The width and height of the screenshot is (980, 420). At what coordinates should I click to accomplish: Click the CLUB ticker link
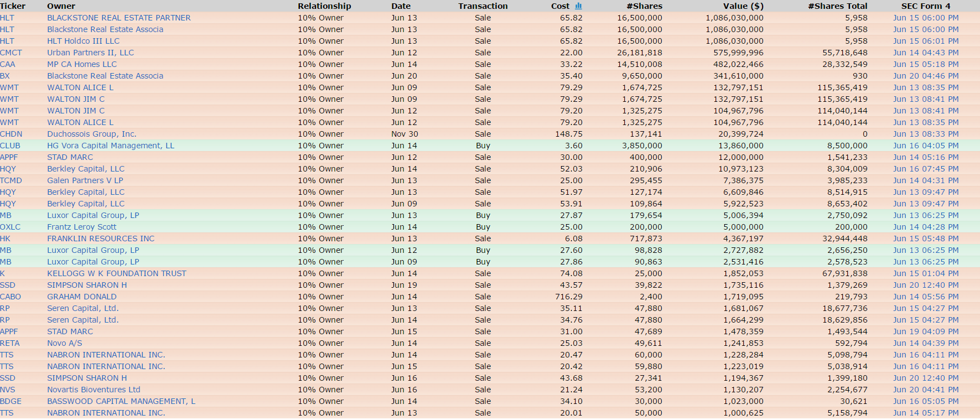10,146
